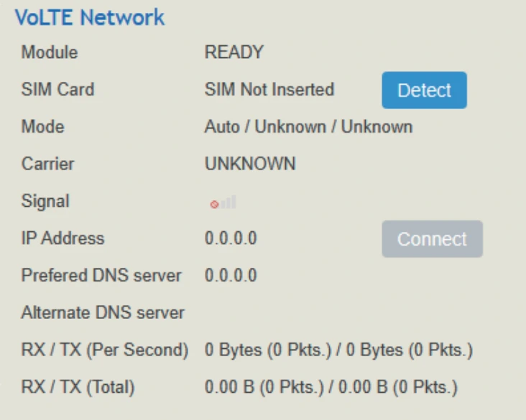Click the SIM Card field label
Viewport: 526px width, 420px height.
click(x=57, y=90)
